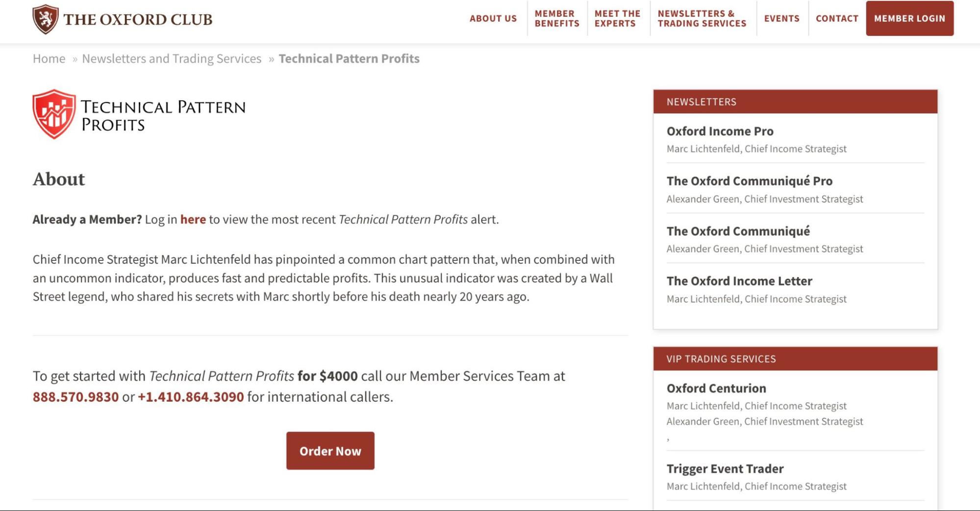Open Trigger Event Trader service
980x511 pixels.
coord(725,469)
